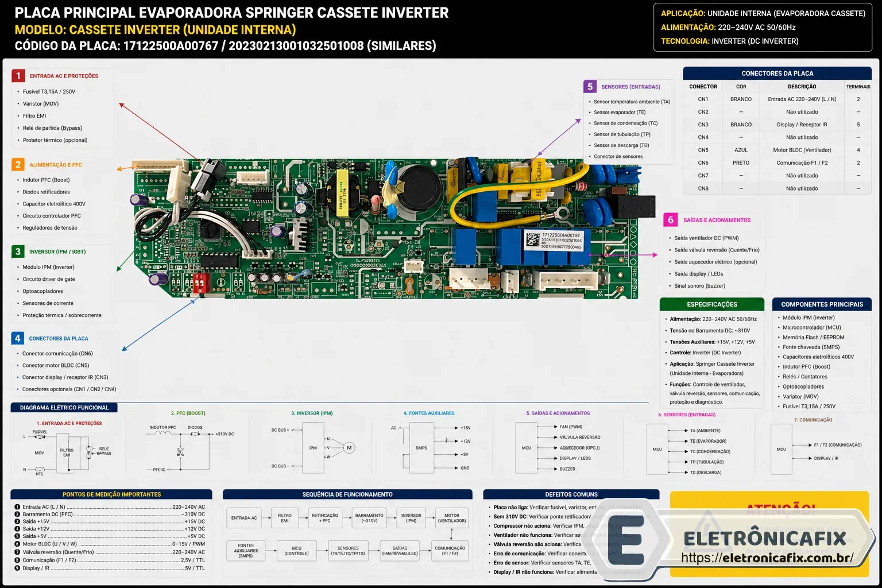Click the CN1 row in the connectors table
Viewport: 882px width, 588px height.
(777, 99)
